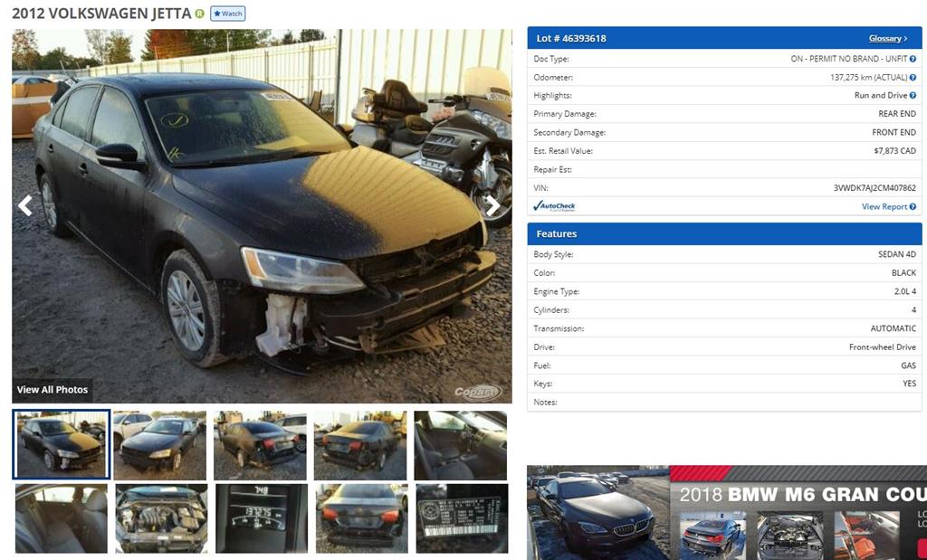The width and height of the screenshot is (927, 560).
Task: Click View All Photos button
Action: [52, 390]
